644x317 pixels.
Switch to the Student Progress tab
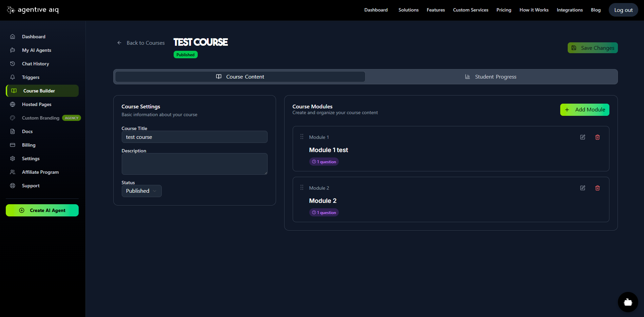click(496, 77)
